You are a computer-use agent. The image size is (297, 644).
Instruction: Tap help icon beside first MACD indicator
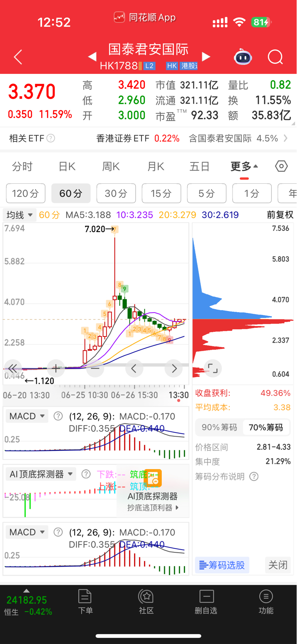click(x=58, y=416)
